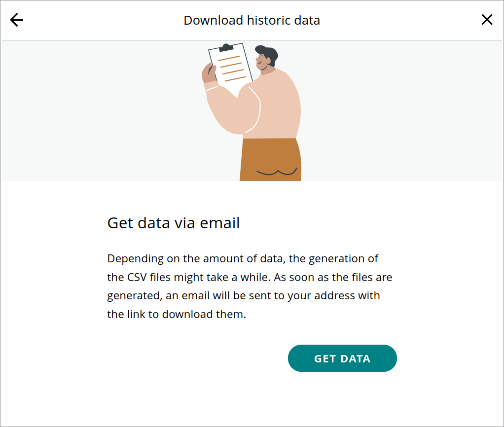Select the Get data via email heading

pyautogui.click(x=173, y=223)
